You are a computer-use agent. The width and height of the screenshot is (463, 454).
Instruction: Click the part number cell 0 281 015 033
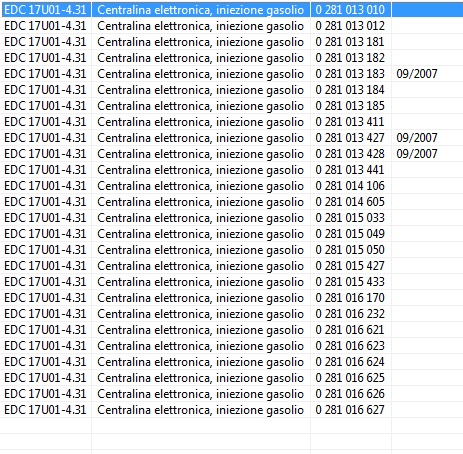tap(351, 218)
